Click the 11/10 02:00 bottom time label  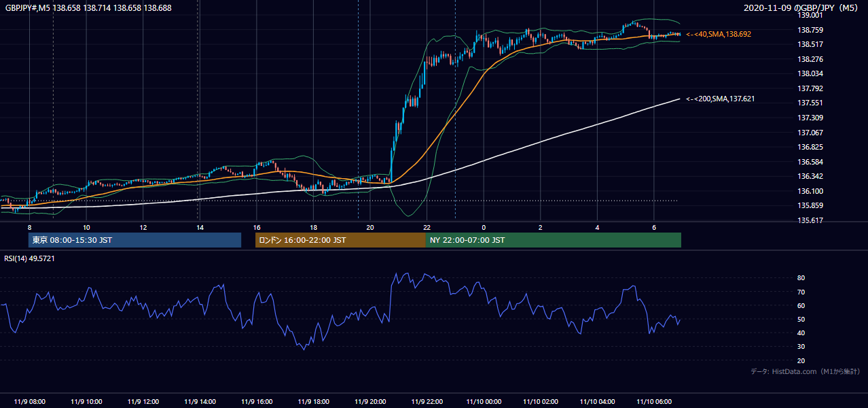[540, 402]
